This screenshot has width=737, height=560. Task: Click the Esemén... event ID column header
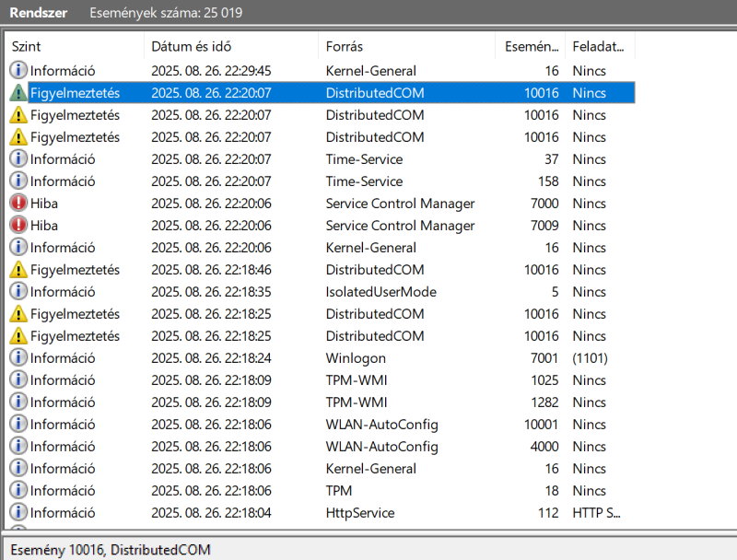pos(531,46)
